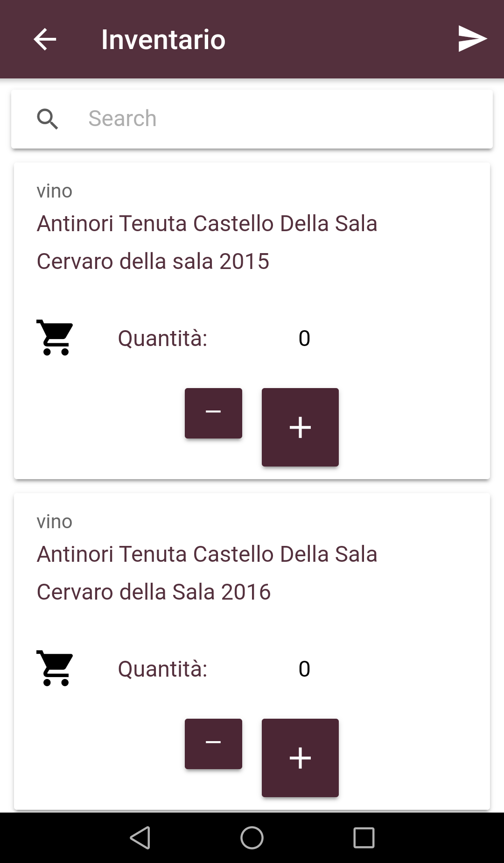Tap the back arrow in Inventario header
504x863 pixels.
click(x=45, y=39)
